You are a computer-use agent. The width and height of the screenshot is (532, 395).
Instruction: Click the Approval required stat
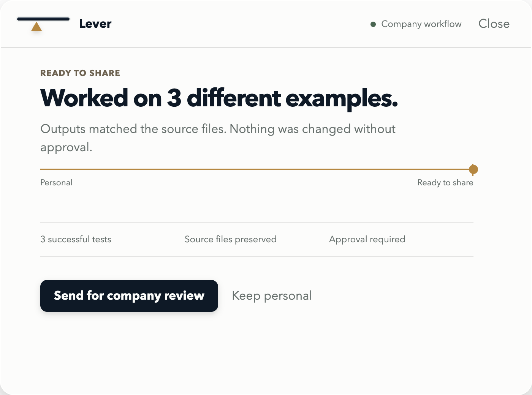[x=367, y=239]
